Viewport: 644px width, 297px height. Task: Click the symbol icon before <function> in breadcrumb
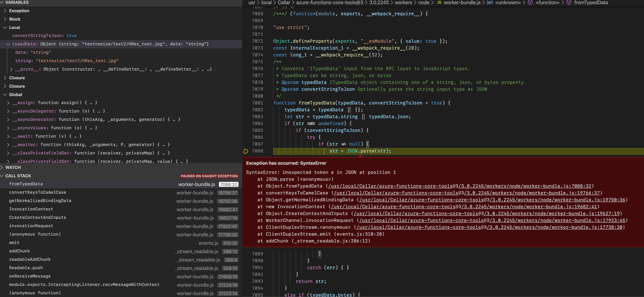[530, 3]
